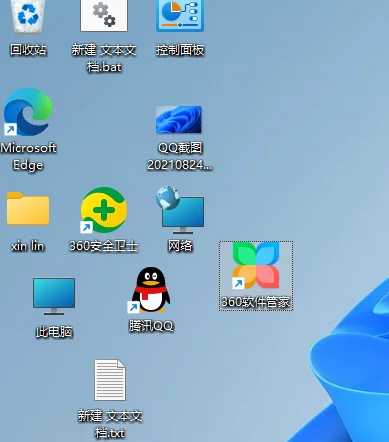Image resolution: width=389 pixels, height=442 pixels.
Task: Click the 360软件管家 label text
Action: coord(256,302)
